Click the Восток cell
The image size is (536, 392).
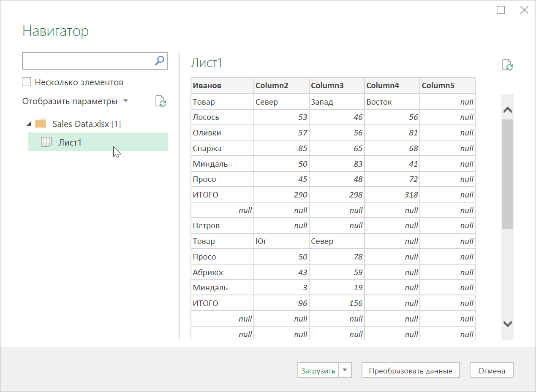[392, 102]
